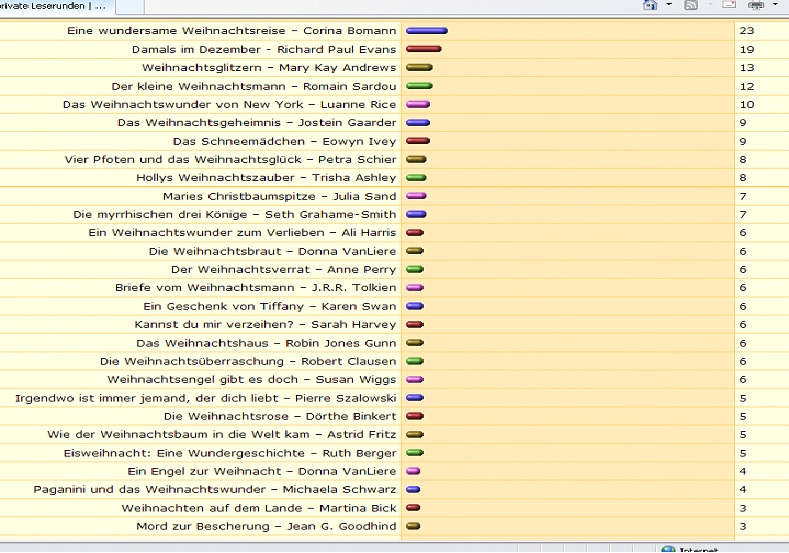Click vote count 23 in the top row

coord(747,31)
